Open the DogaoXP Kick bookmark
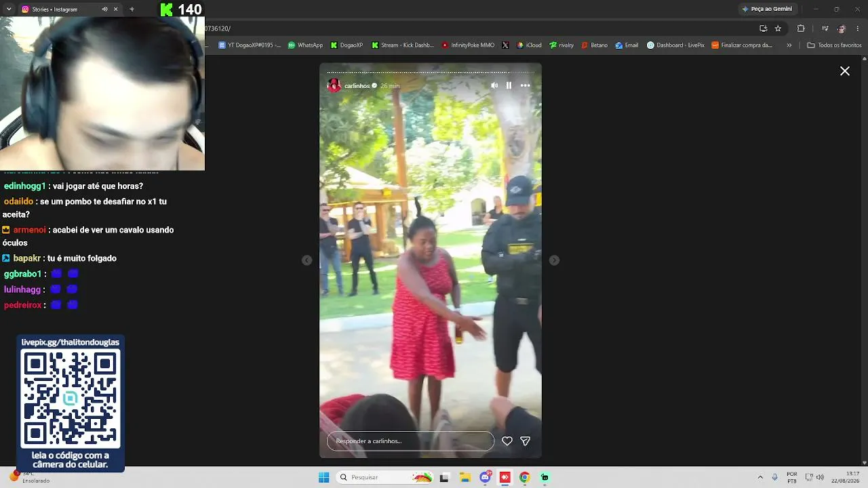The width and height of the screenshot is (868, 488). point(347,45)
